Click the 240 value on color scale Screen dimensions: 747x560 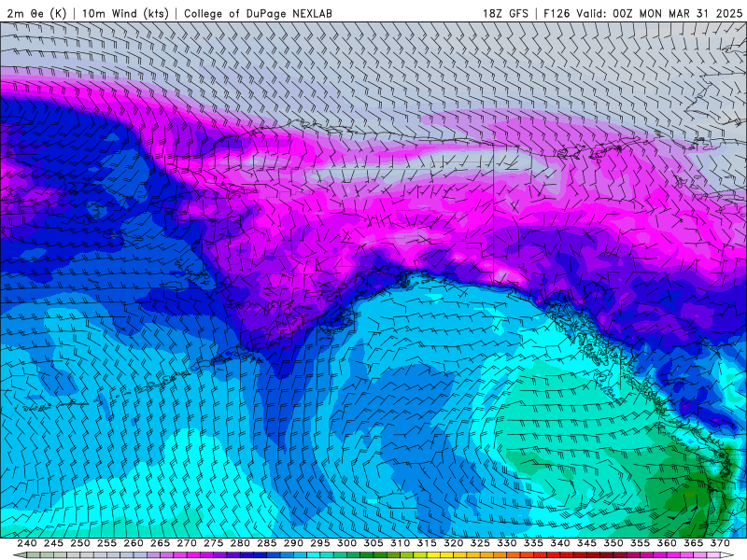tap(27, 543)
